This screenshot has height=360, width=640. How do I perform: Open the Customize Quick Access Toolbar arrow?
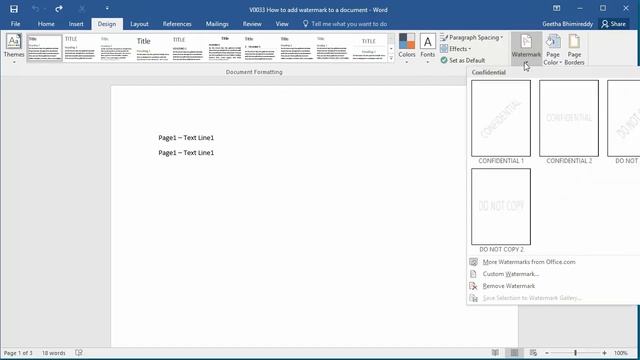point(107,9)
